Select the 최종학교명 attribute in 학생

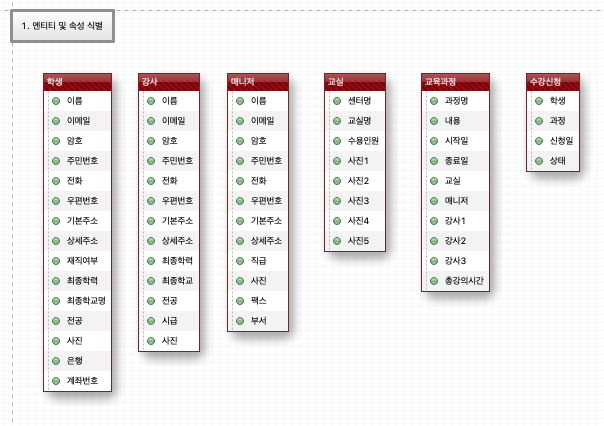(85, 301)
